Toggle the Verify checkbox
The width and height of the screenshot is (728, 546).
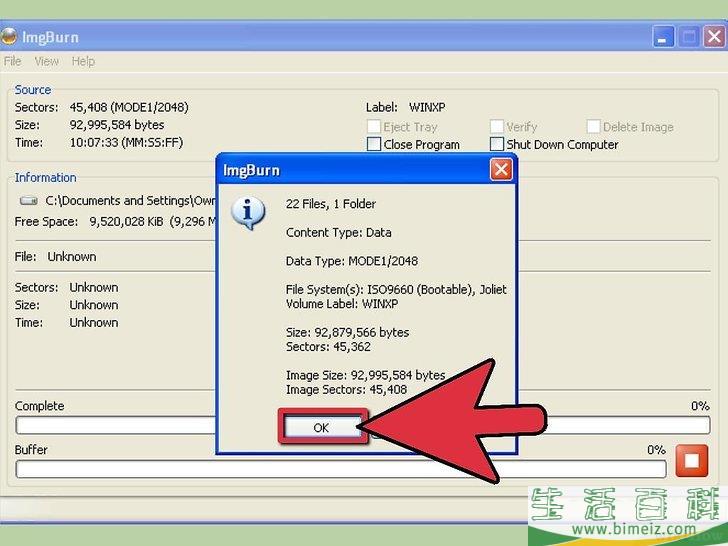point(497,126)
